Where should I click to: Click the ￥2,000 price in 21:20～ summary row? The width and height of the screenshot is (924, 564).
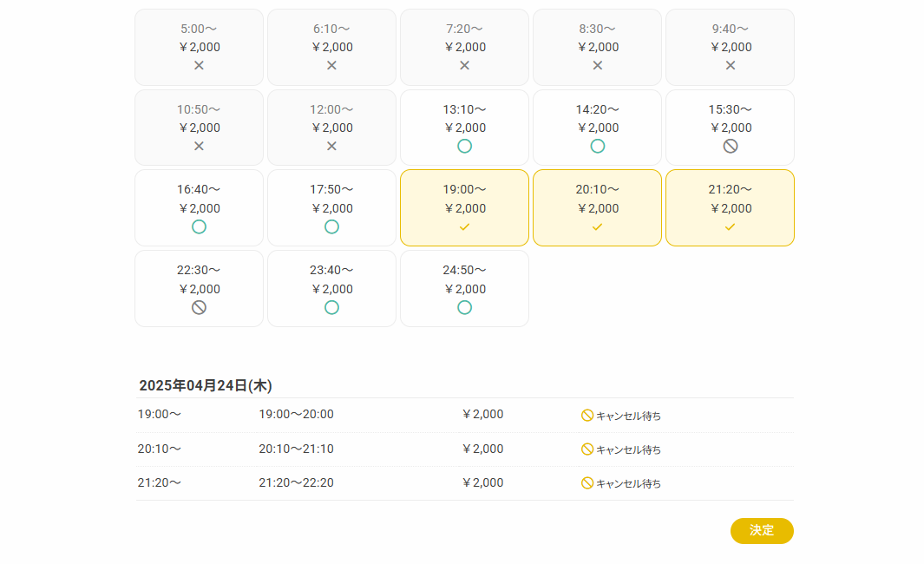point(482,482)
